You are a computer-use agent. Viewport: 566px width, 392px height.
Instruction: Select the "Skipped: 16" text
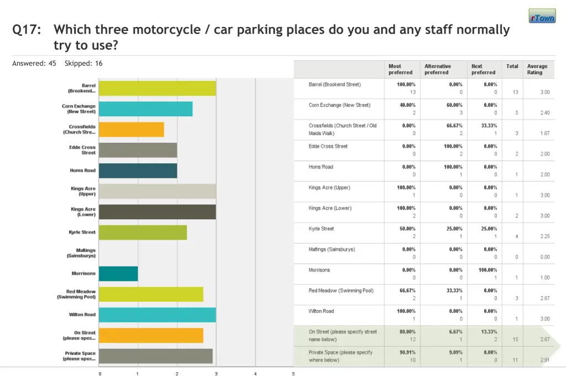83,64
